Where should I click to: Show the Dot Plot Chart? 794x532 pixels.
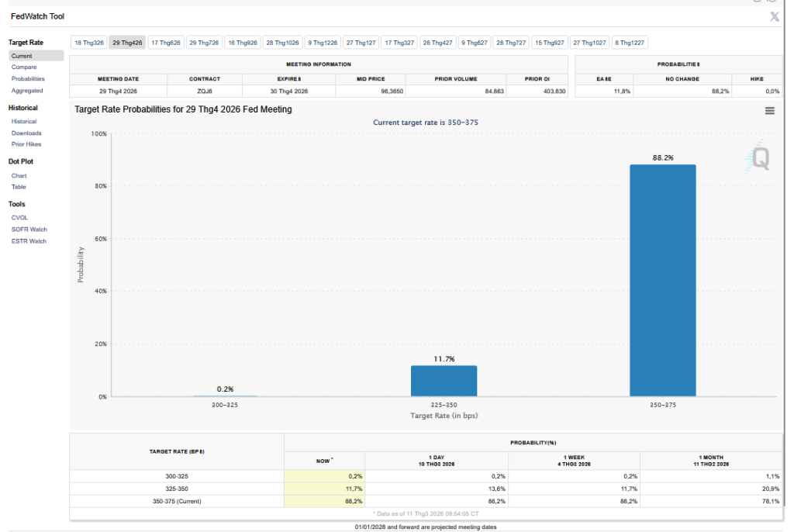click(x=19, y=176)
